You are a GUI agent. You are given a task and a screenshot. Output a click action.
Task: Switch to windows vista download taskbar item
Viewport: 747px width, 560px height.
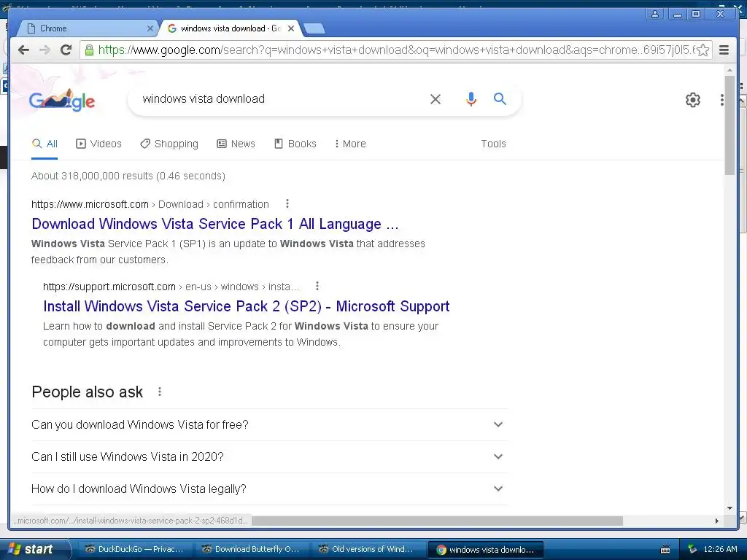click(485, 550)
